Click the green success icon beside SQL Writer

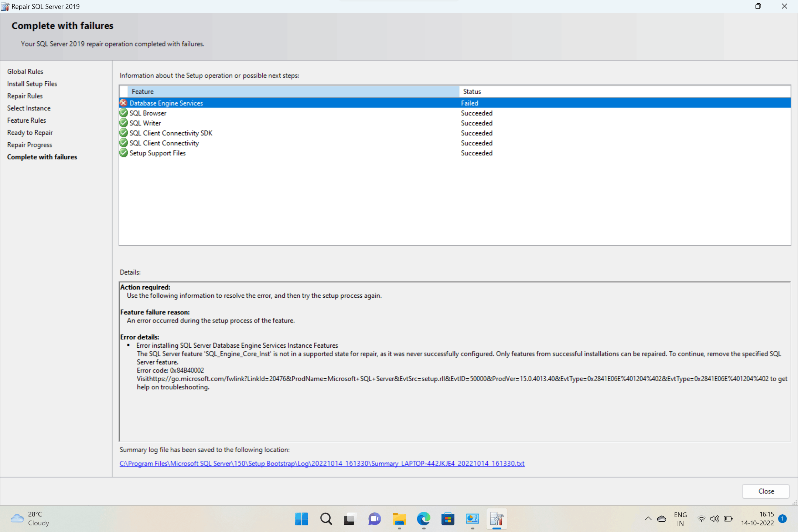click(x=123, y=123)
